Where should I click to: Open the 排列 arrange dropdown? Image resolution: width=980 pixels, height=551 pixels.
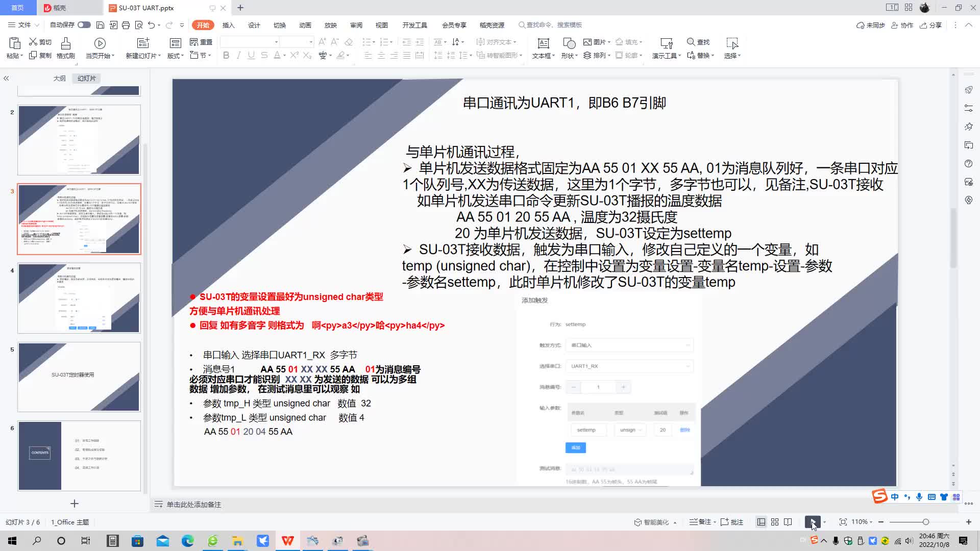tap(597, 55)
